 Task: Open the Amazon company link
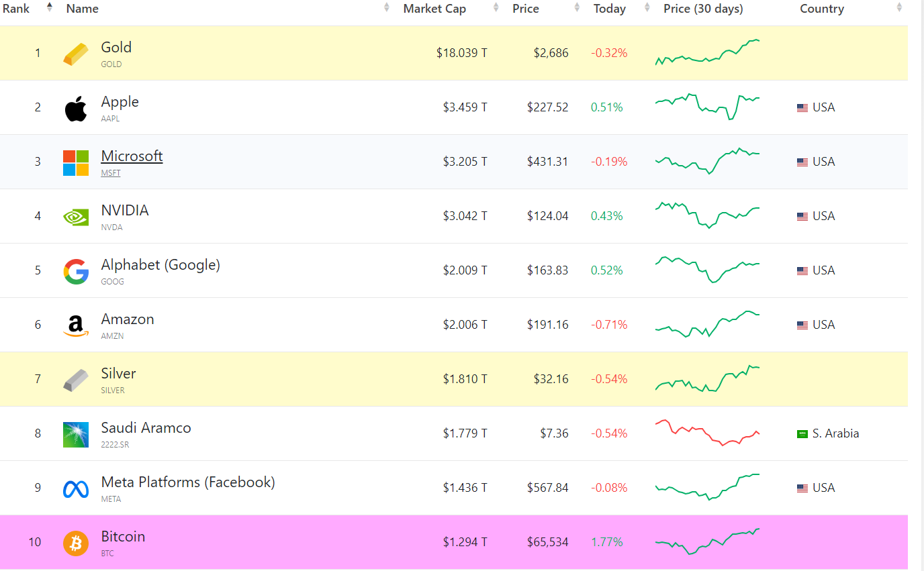pos(128,319)
